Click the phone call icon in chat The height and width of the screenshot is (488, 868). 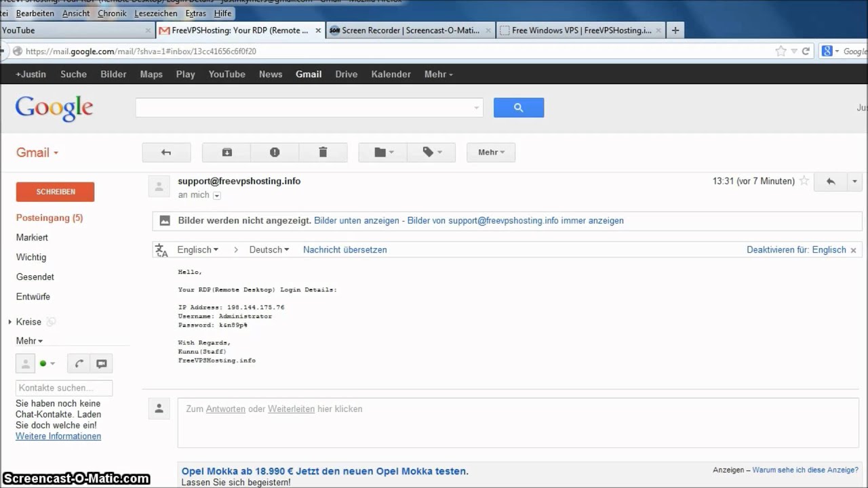pos(79,363)
